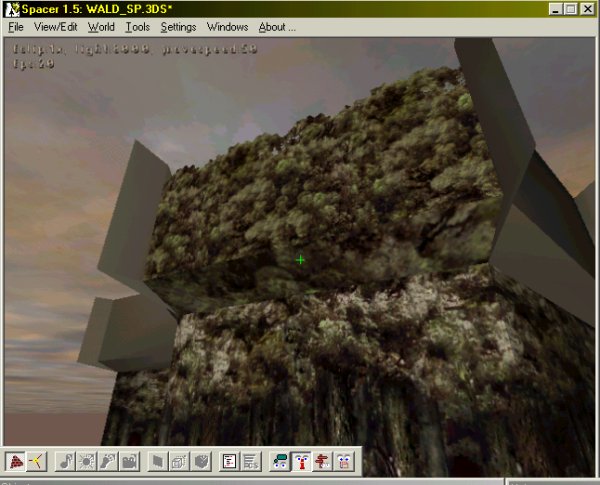The height and width of the screenshot is (485, 600).
Task: Open the properties list window icon
Action: 229,461
